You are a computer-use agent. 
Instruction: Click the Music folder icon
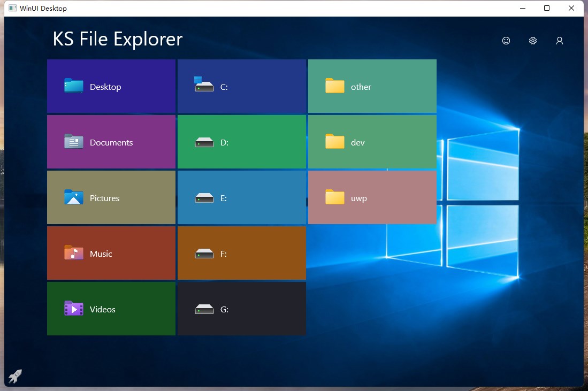(73, 252)
